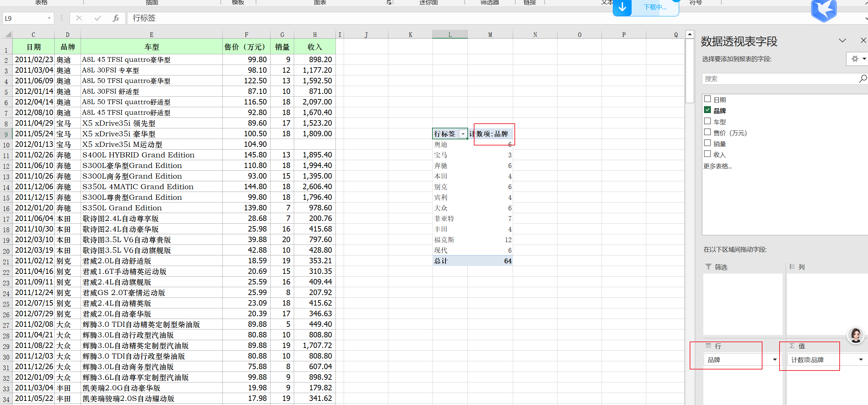
Task: Click the avatar assistant icon near the panel
Action: (x=855, y=335)
